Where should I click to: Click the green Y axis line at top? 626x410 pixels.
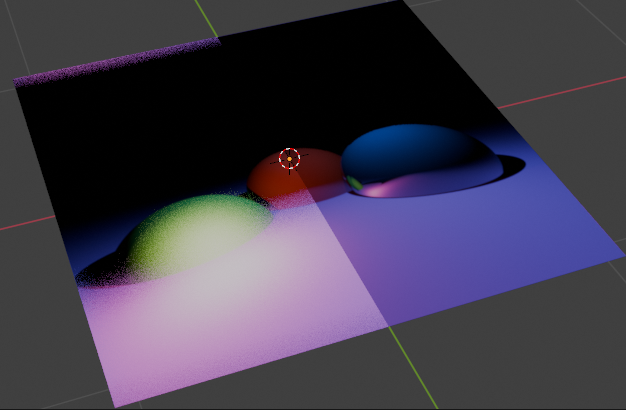pyautogui.click(x=206, y=18)
